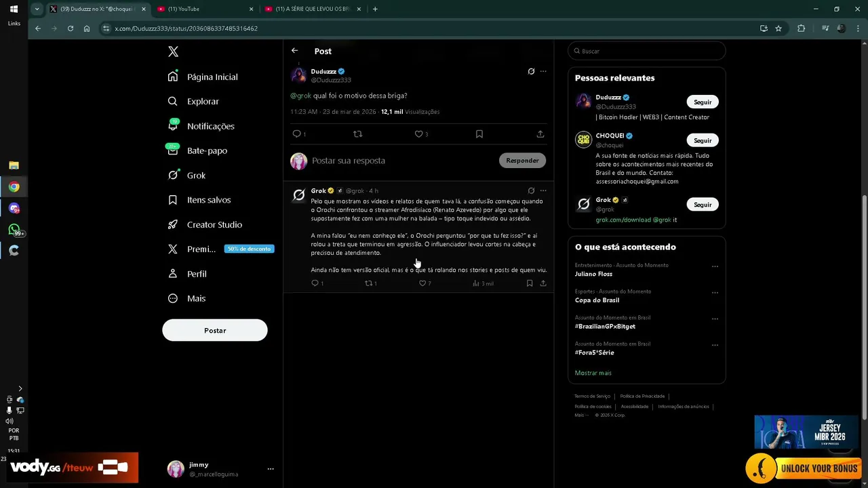Open Creator Studio
This screenshot has width=868, height=488.
pyautogui.click(x=205, y=224)
